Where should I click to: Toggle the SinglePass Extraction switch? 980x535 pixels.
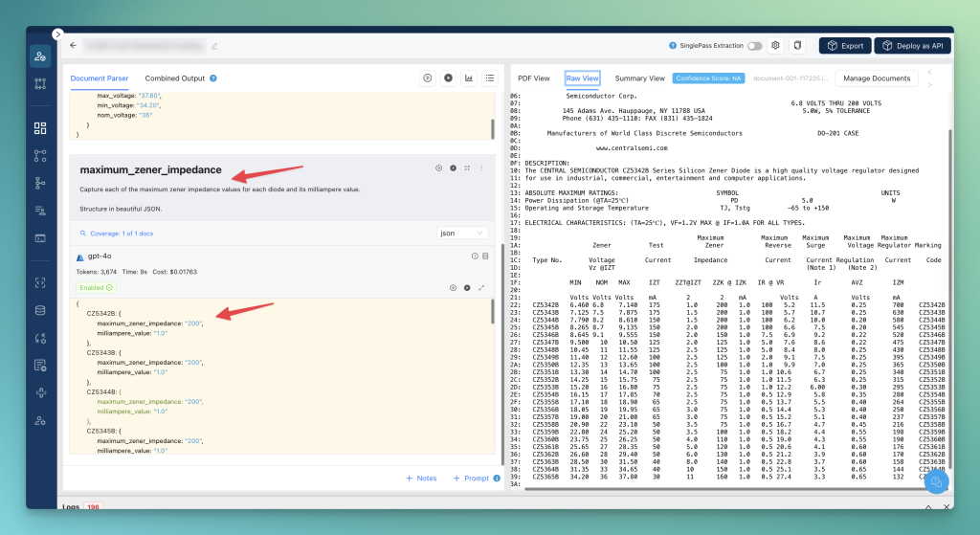[755, 45]
